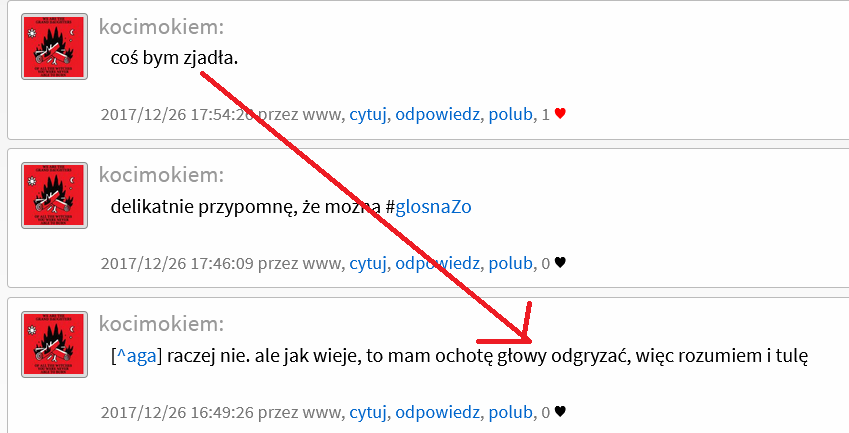Click "odpowiedz" on the 16:49:26 post
This screenshot has height=433, width=849.
tap(437, 411)
